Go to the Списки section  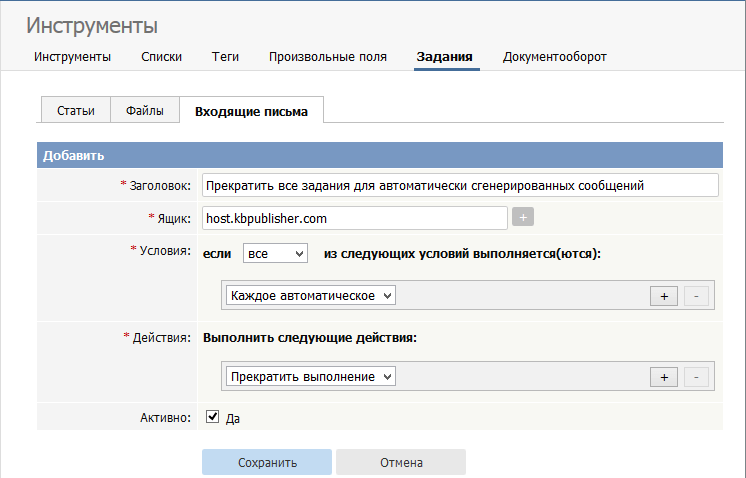(x=161, y=57)
